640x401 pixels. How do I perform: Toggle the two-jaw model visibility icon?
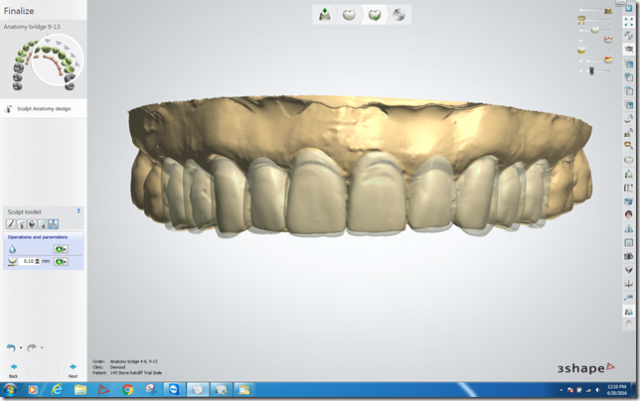pos(582,20)
